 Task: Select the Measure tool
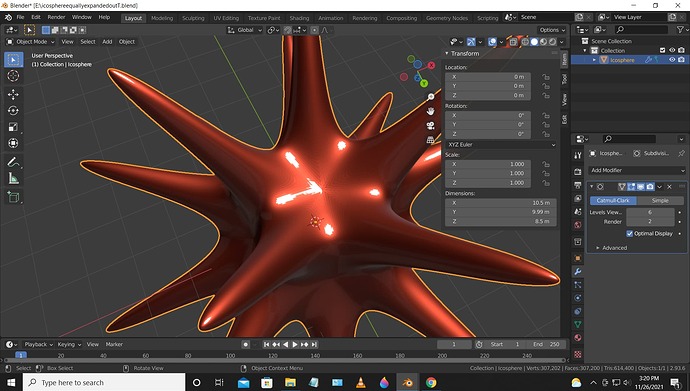(x=13, y=179)
